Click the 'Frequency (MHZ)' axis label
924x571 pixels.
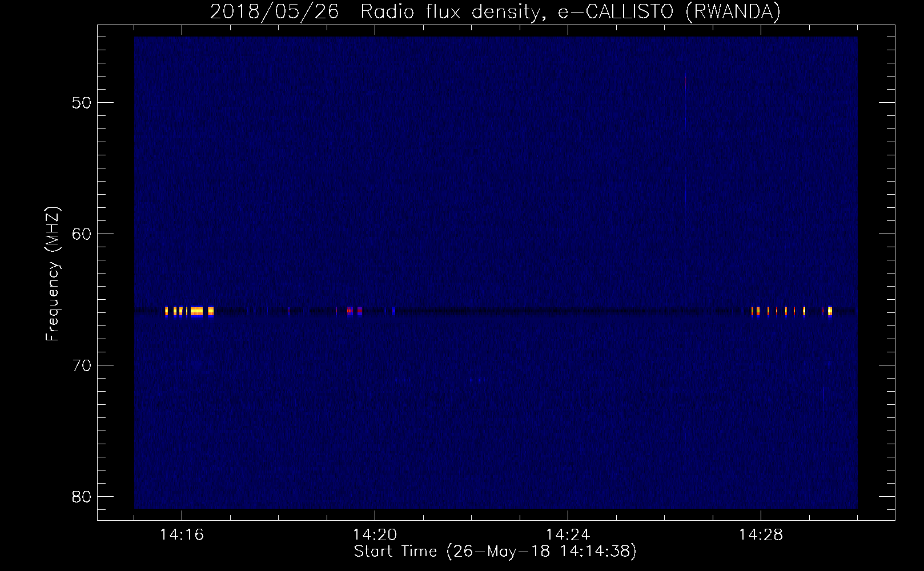53,274
